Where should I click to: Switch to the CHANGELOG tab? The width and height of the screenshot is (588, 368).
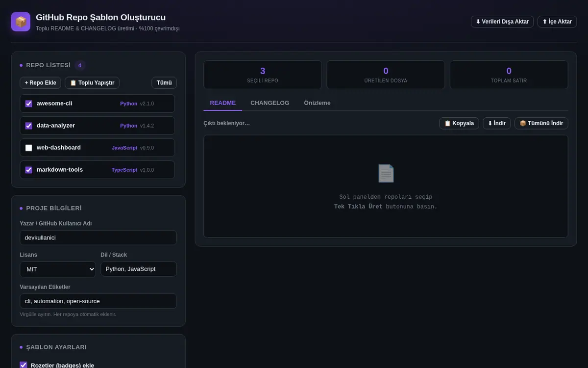[270, 103]
